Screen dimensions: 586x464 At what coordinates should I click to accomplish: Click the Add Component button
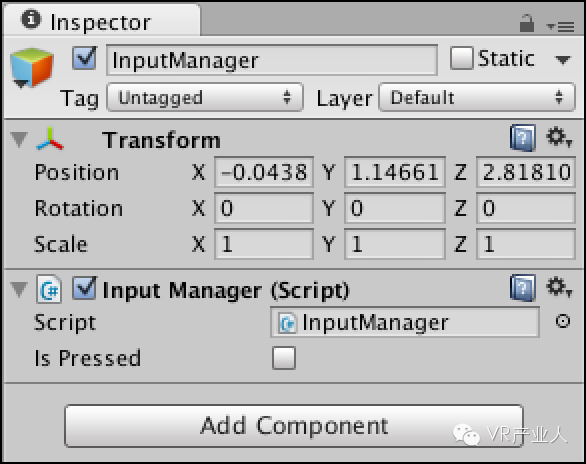[x=294, y=426]
